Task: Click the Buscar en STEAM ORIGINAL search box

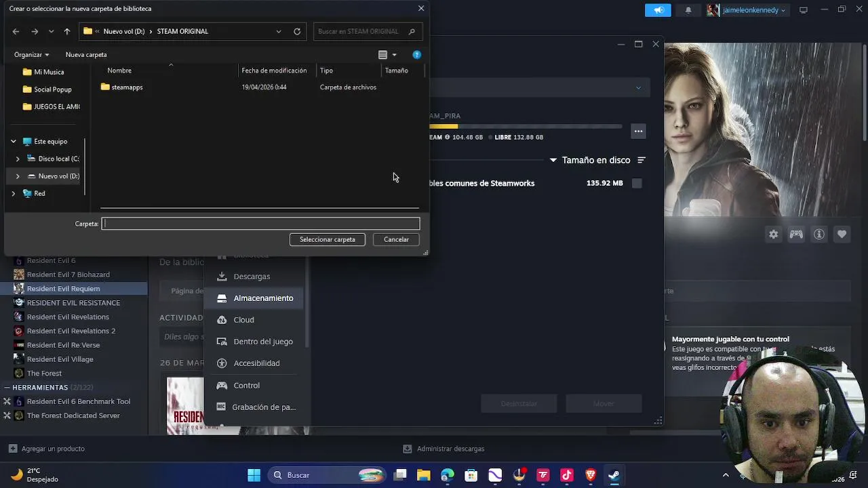Action: coord(367,31)
